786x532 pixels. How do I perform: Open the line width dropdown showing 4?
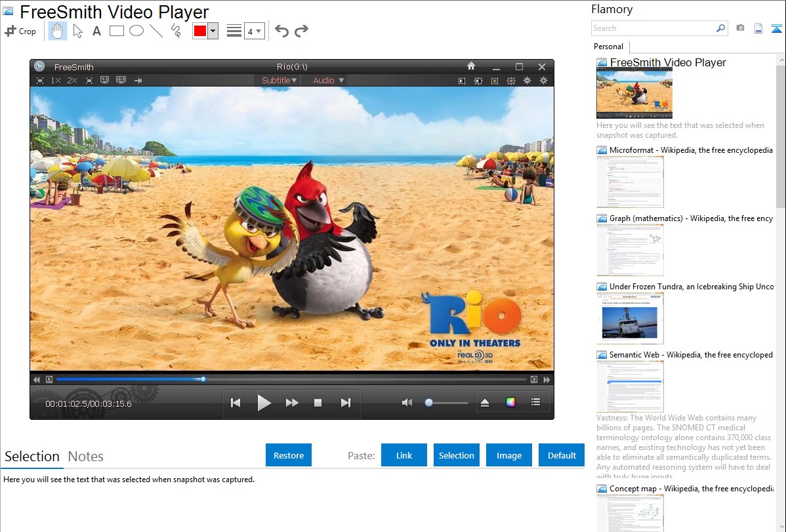(255, 31)
